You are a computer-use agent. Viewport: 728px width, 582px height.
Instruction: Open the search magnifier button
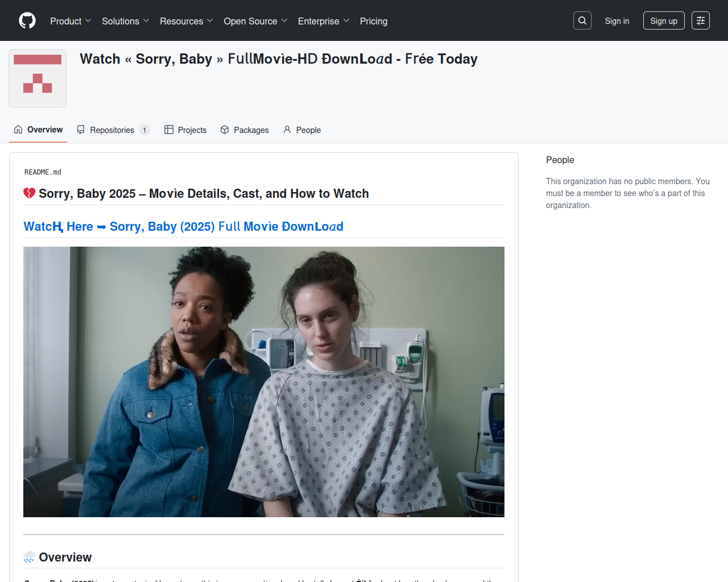[x=582, y=20]
